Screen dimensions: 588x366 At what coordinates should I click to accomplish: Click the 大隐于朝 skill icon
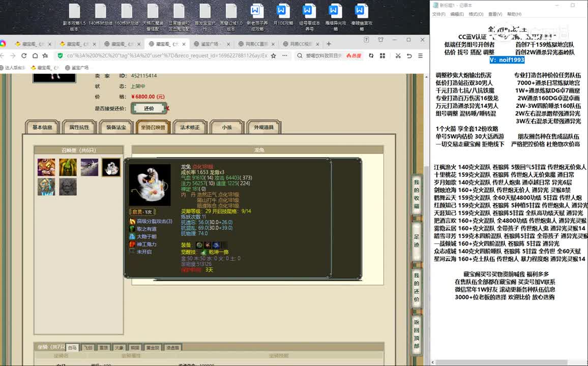[x=132, y=236]
